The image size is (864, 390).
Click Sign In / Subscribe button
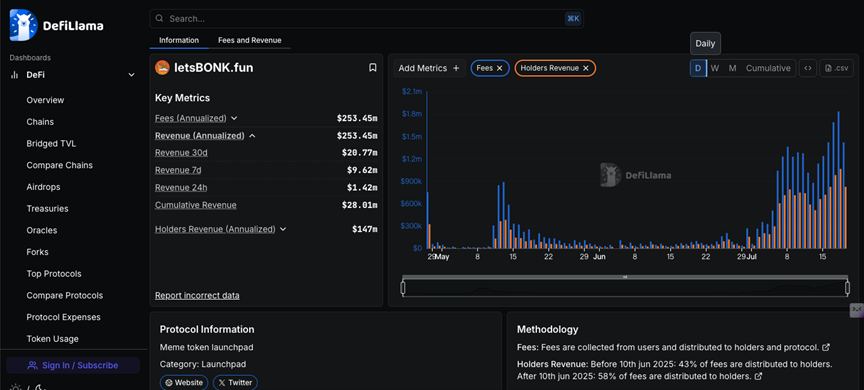73,365
